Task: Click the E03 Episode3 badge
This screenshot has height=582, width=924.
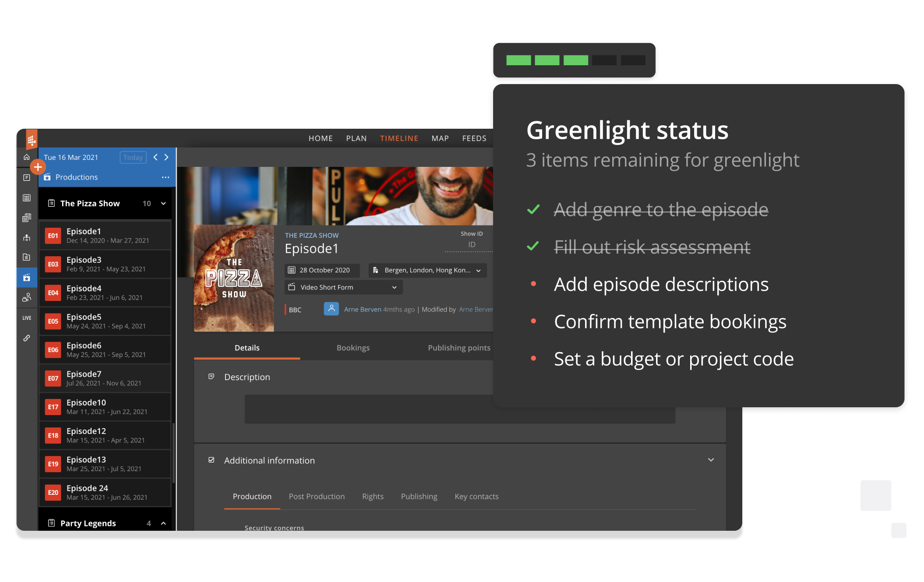Action: pos(53,264)
